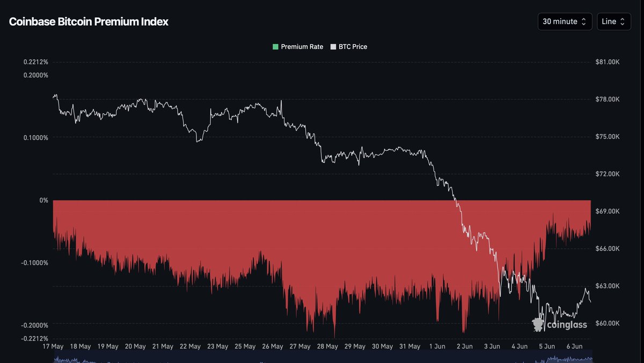Click the 20 May date label
Image resolution: width=644 pixels, height=363 pixels.
click(136, 346)
